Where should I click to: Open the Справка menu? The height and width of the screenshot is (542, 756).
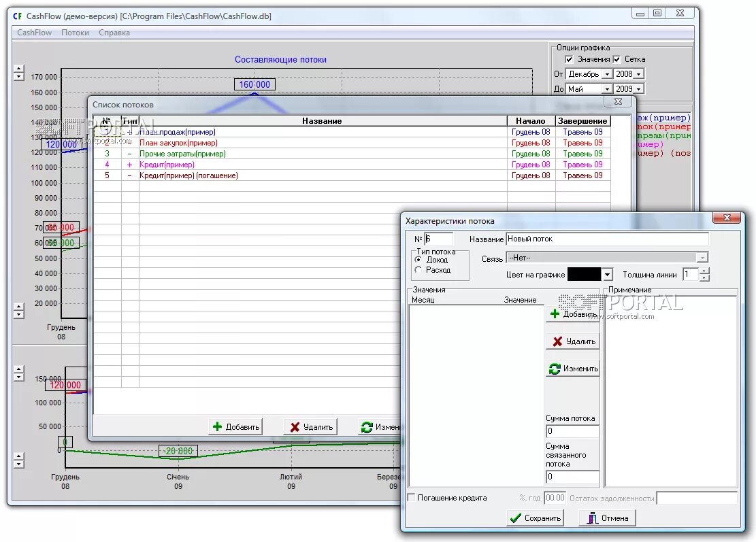click(114, 33)
